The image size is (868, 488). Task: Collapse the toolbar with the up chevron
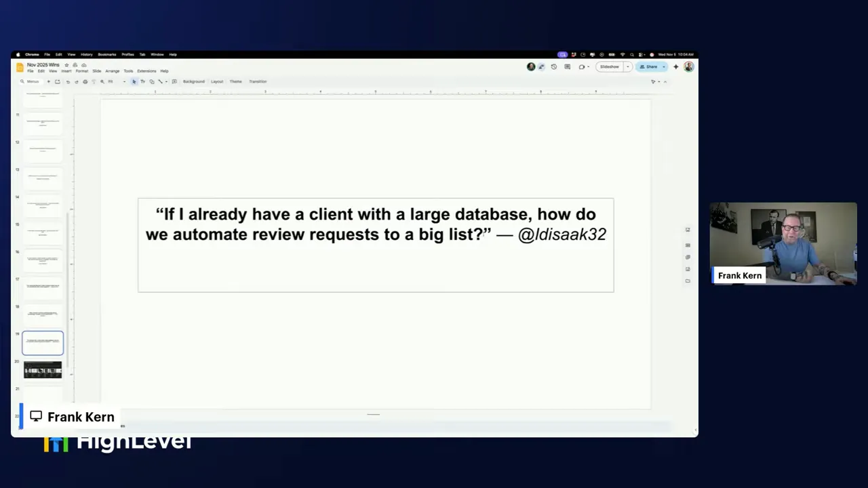click(665, 81)
